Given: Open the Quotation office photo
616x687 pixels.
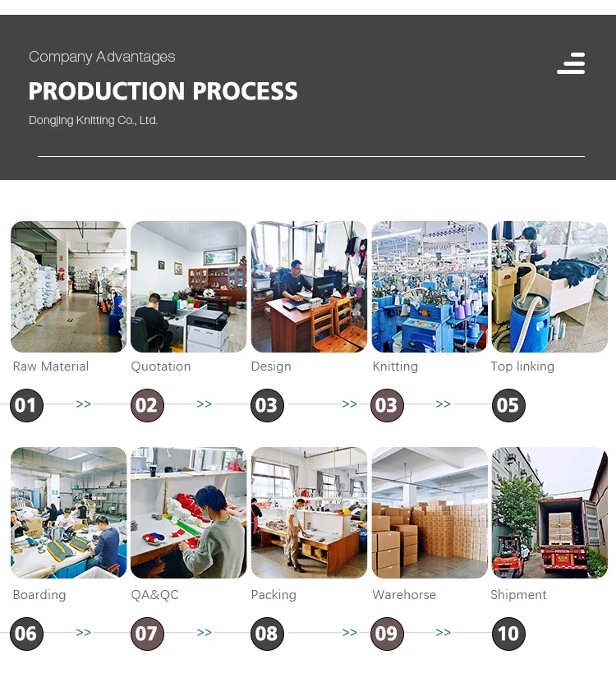Looking at the screenshot, I should [x=189, y=287].
